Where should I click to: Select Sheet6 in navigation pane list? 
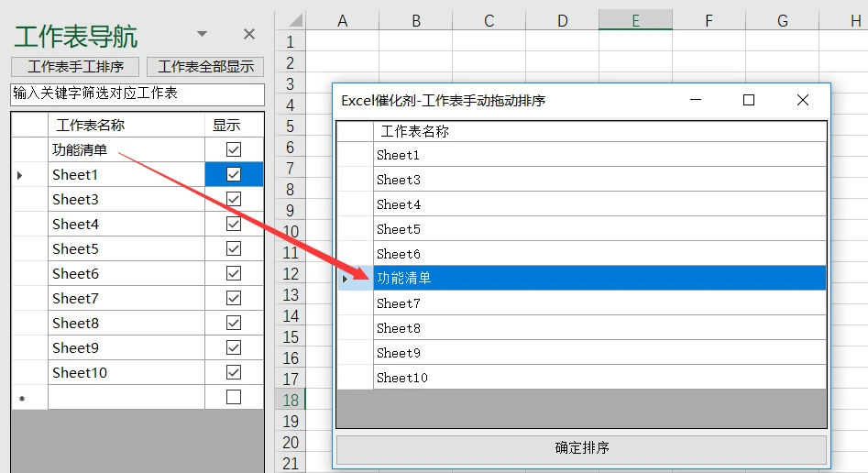(126, 273)
